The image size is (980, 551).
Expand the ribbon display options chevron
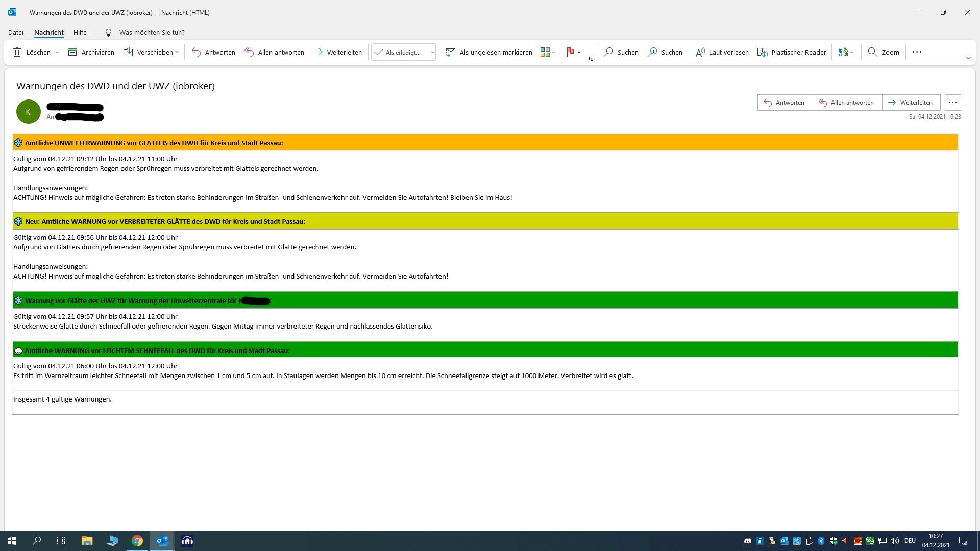point(968,58)
